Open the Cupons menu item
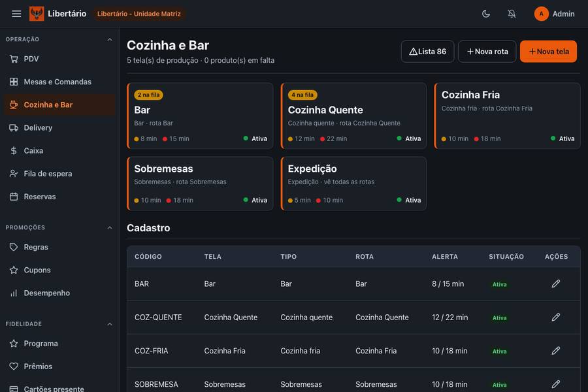The image size is (588, 392). 59,270
